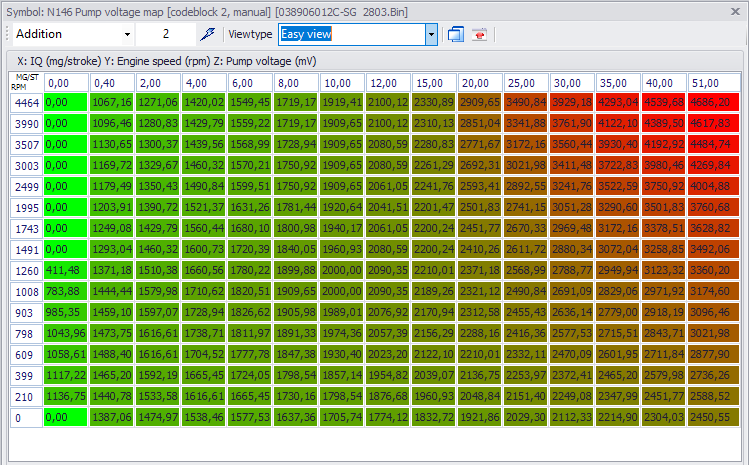Click the toolbar drag grip handle
749x465 pixels.
(5, 34)
